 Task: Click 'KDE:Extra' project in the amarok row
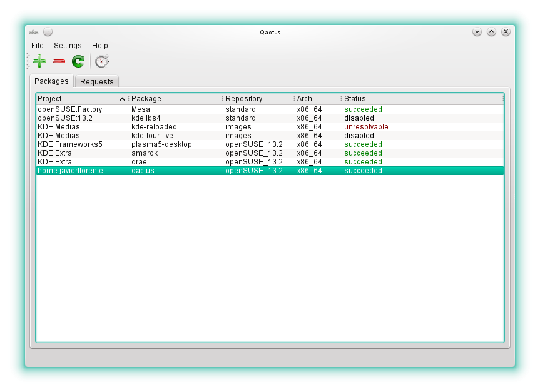click(x=55, y=153)
